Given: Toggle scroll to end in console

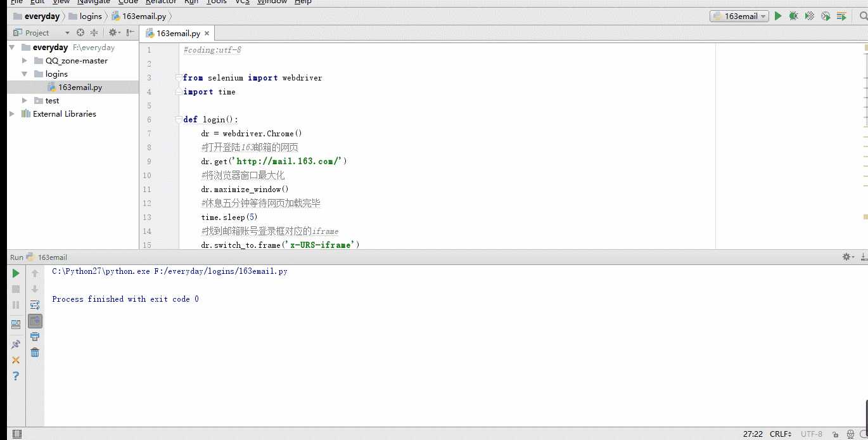Looking at the screenshot, I should (35, 321).
